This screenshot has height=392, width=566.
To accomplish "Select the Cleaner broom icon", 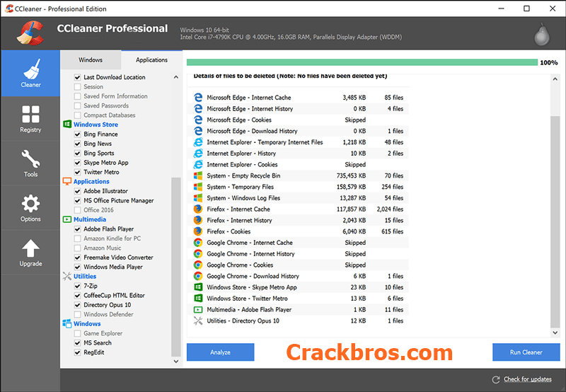I will click(32, 69).
